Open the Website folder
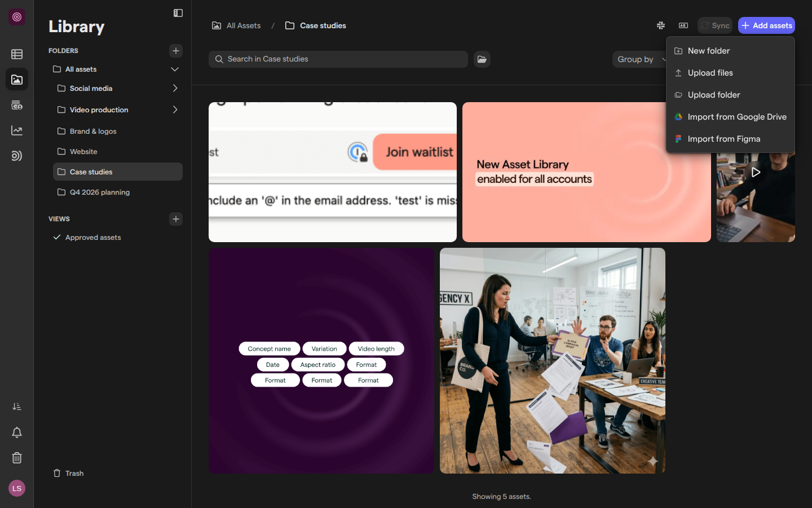Viewport: 812px width, 508px height. pyautogui.click(x=118, y=151)
